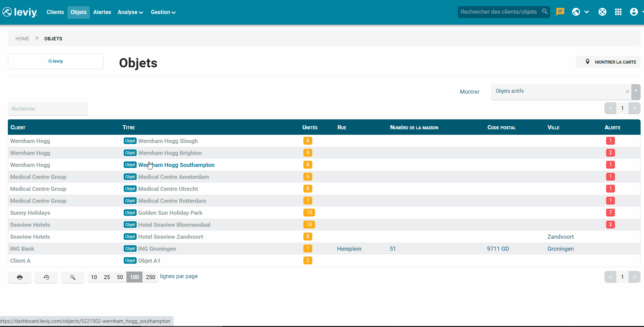644x327 pixels.
Task: Open the Leviy logo home link
Action: click(x=19, y=12)
